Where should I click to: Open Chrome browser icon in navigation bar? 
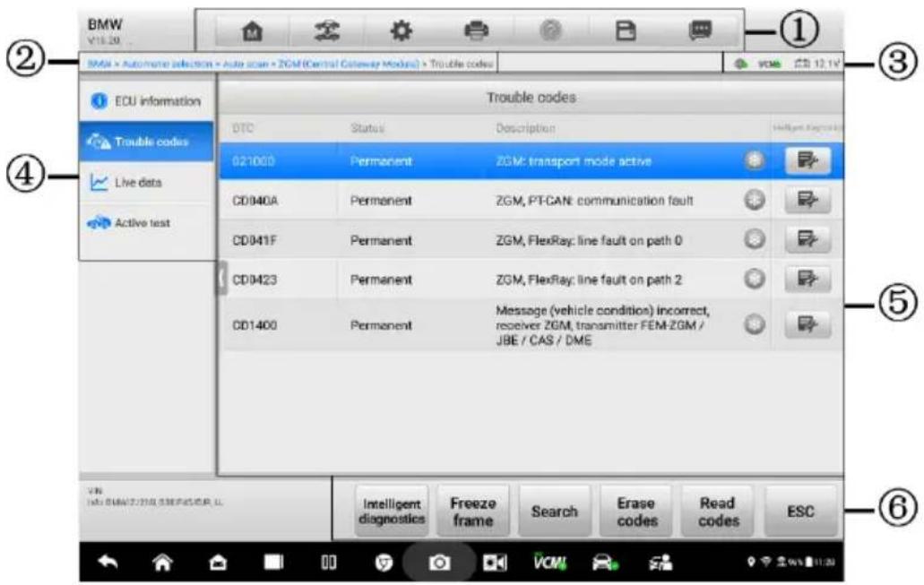[x=384, y=563]
